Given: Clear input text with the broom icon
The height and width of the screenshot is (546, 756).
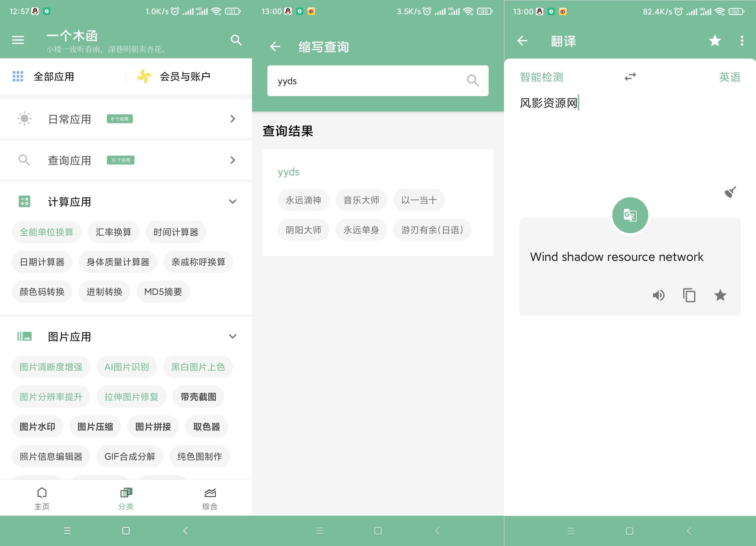Looking at the screenshot, I should (730, 192).
